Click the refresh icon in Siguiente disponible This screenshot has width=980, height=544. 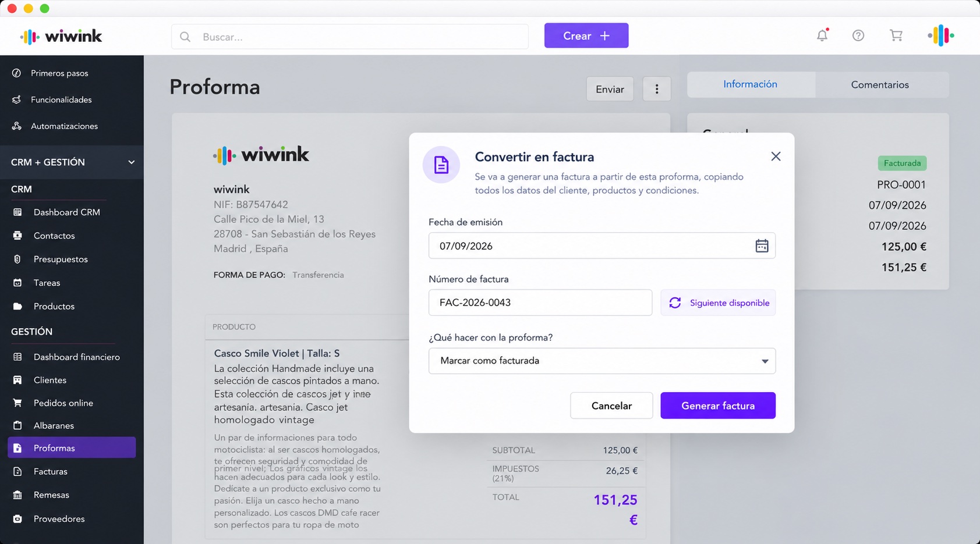tap(675, 303)
